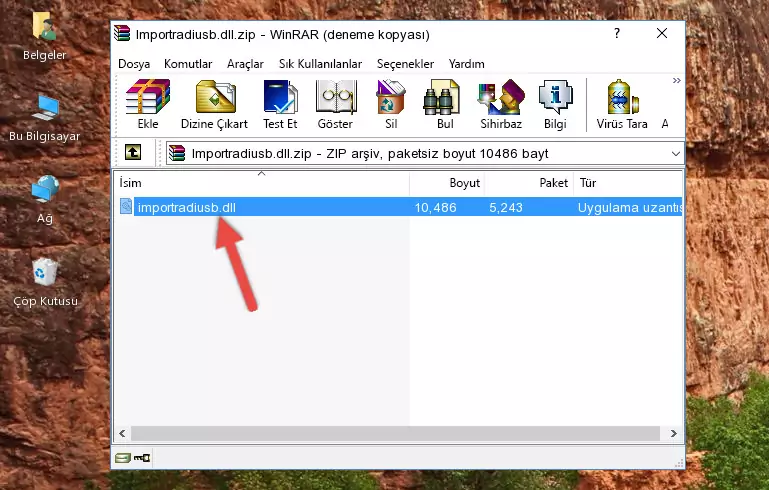This screenshot has width=769, height=490.
Task: Click the ZIP archive icon in address bar
Action: [x=177, y=154]
